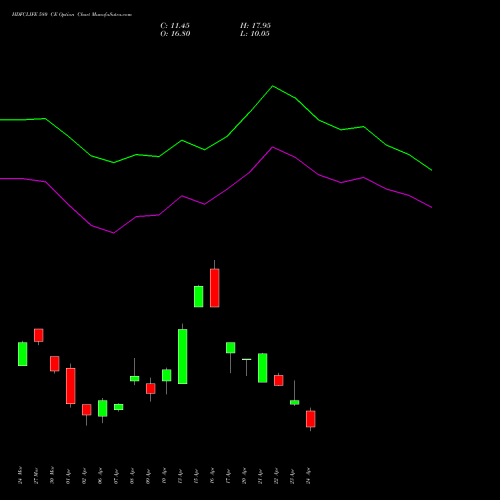Select the green candle above 24 Mar
The height and width of the screenshot is (500, 500).
pos(23,354)
